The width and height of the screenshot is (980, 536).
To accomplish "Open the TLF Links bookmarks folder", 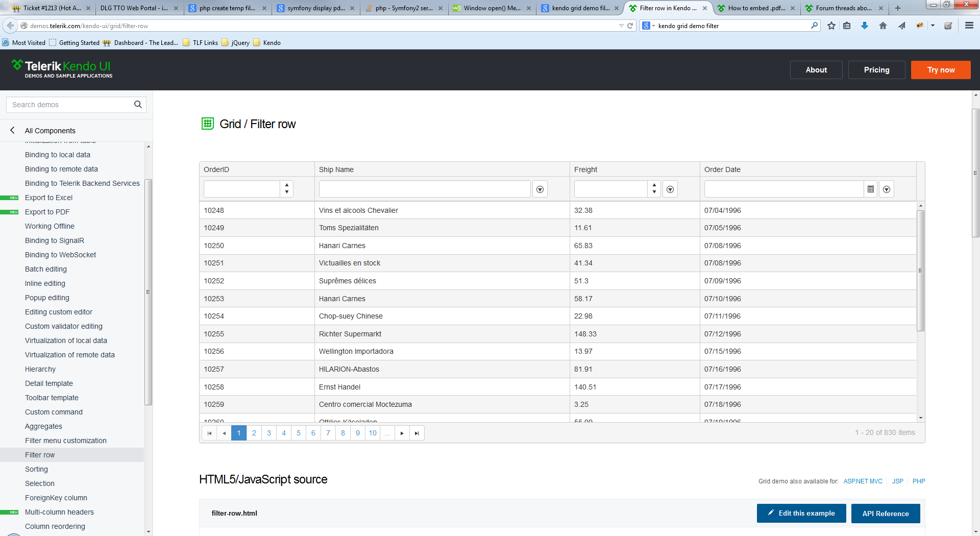I will tap(201, 43).
